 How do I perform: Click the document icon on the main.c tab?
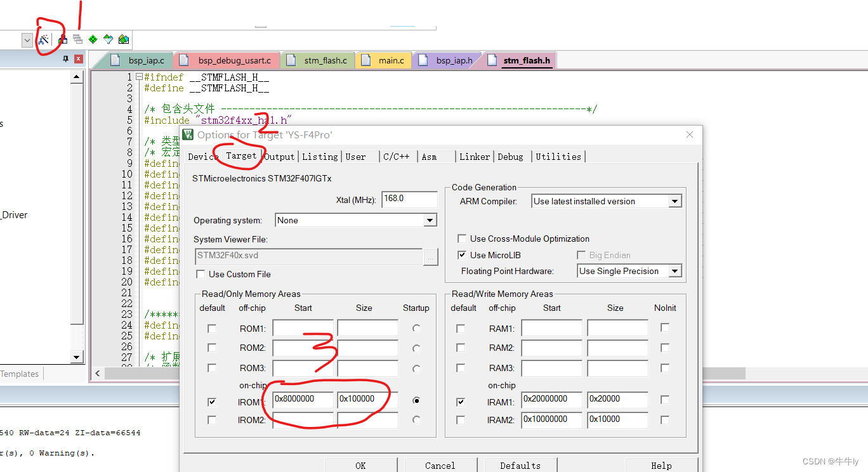click(365, 58)
